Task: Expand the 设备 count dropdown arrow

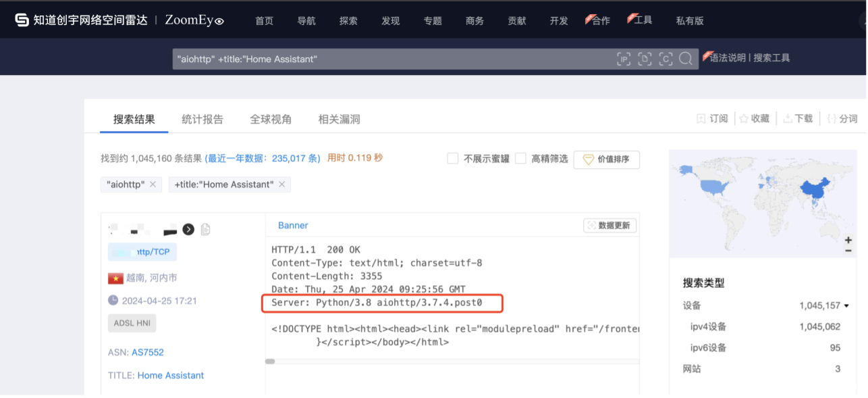Action: pos(846,306)
